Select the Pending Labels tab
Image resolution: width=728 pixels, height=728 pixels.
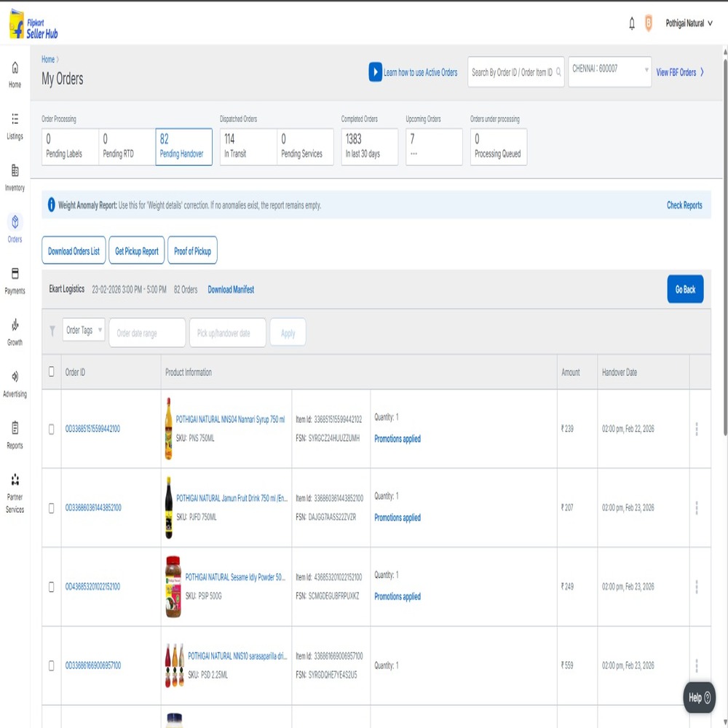(x=70, y=146)
